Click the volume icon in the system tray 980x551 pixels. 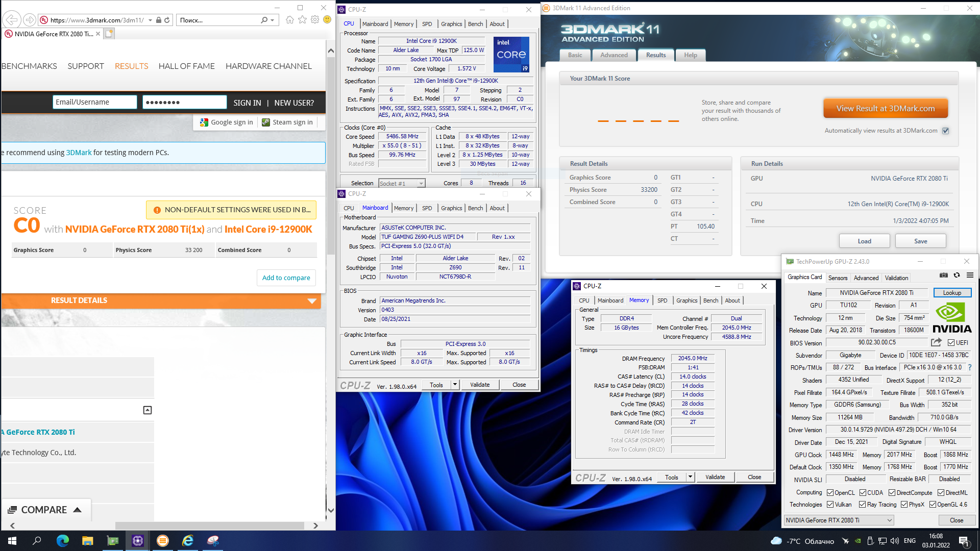tap(894, 541)
